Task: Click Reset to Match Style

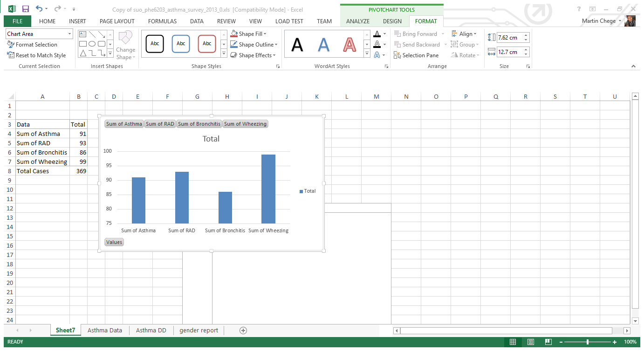Action: [36, 55]
